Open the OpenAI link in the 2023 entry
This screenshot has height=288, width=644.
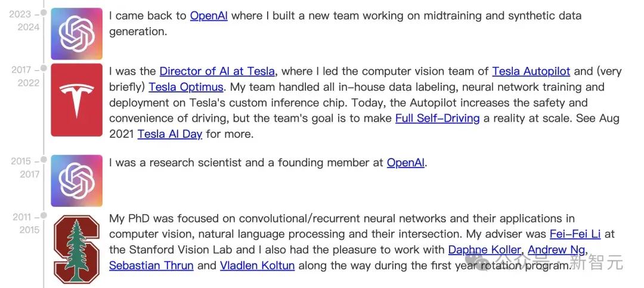pos(209,16)
